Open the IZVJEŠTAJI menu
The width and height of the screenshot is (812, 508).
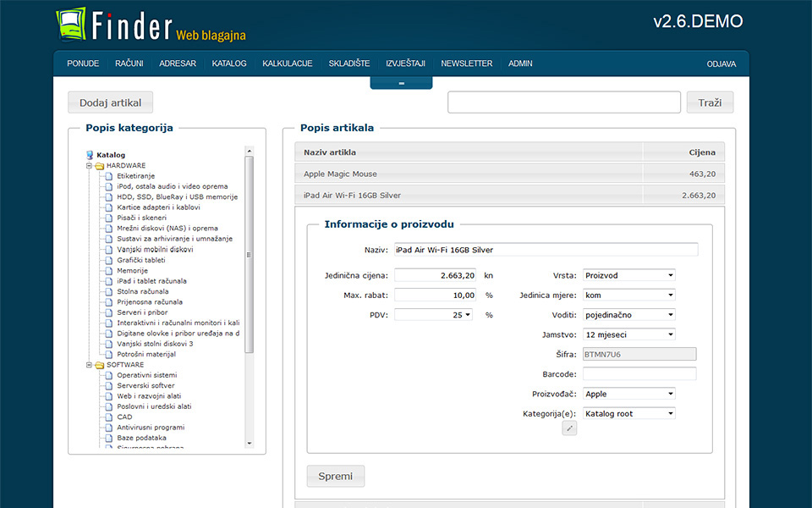[x=405, y=63]
